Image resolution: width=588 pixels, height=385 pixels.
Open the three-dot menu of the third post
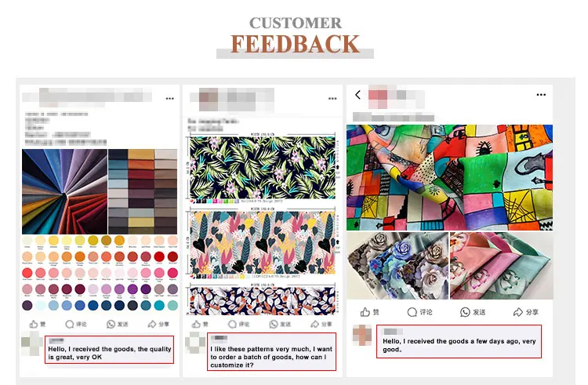point(541,95)
